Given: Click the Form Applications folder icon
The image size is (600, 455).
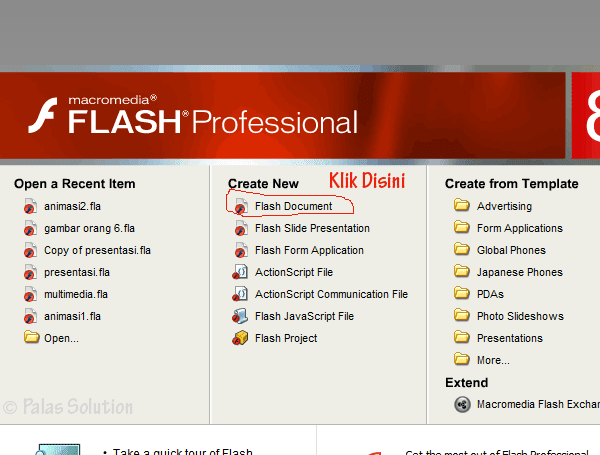Looking at the screenshot, I should point(461,227).
